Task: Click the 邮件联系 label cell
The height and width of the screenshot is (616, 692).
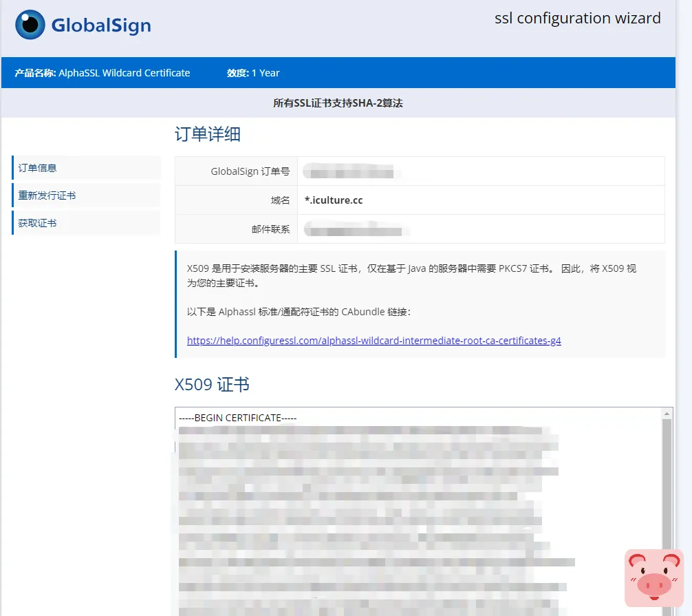Action: 237,229
